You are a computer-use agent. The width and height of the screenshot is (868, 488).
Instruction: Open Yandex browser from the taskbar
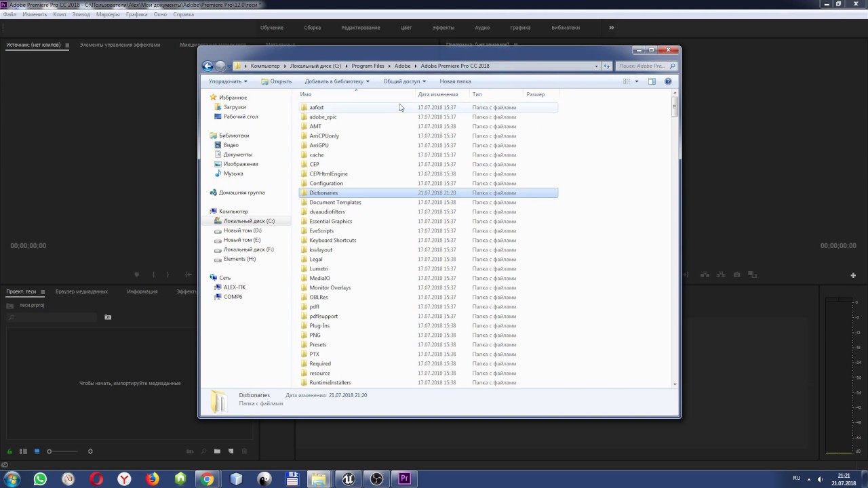(x=124, y=479)
